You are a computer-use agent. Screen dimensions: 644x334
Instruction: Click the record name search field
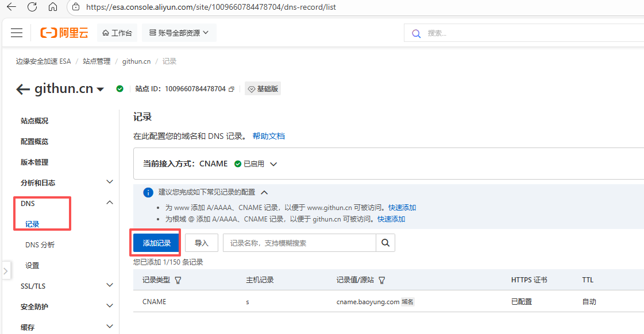tap(299, 243)
